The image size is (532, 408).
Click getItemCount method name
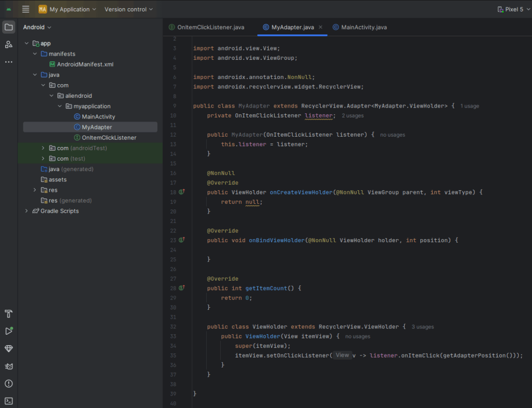pyautogui.click(x=266, y=288)
